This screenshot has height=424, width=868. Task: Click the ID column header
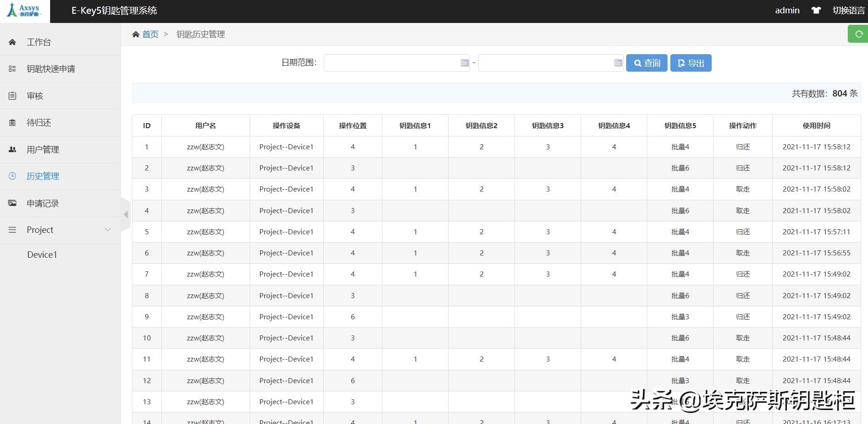click(147, 126)
